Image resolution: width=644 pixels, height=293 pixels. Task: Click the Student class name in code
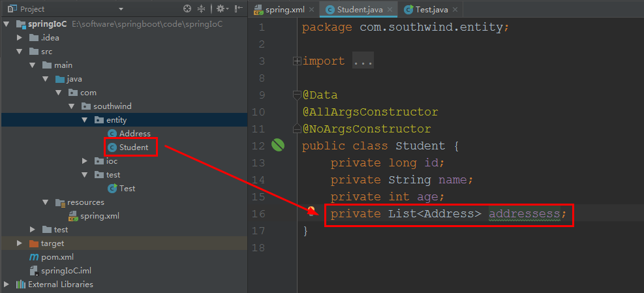point(420,146)
